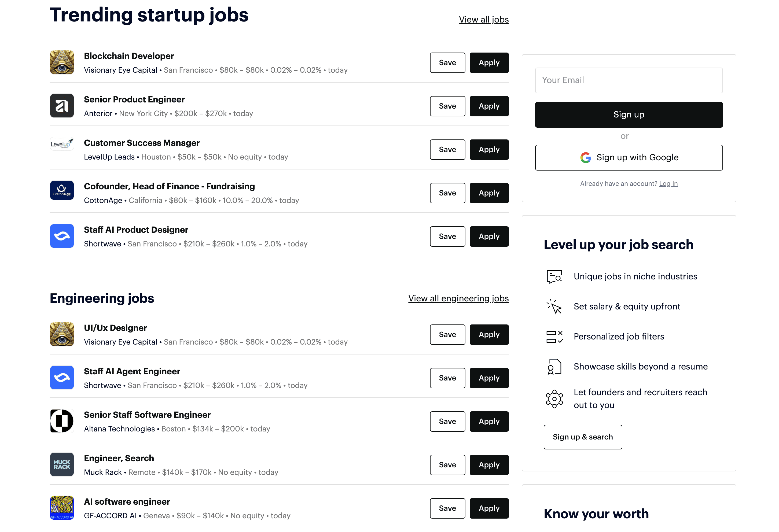
Task: Click the Sign up & search button
Action: coord(583,437)
